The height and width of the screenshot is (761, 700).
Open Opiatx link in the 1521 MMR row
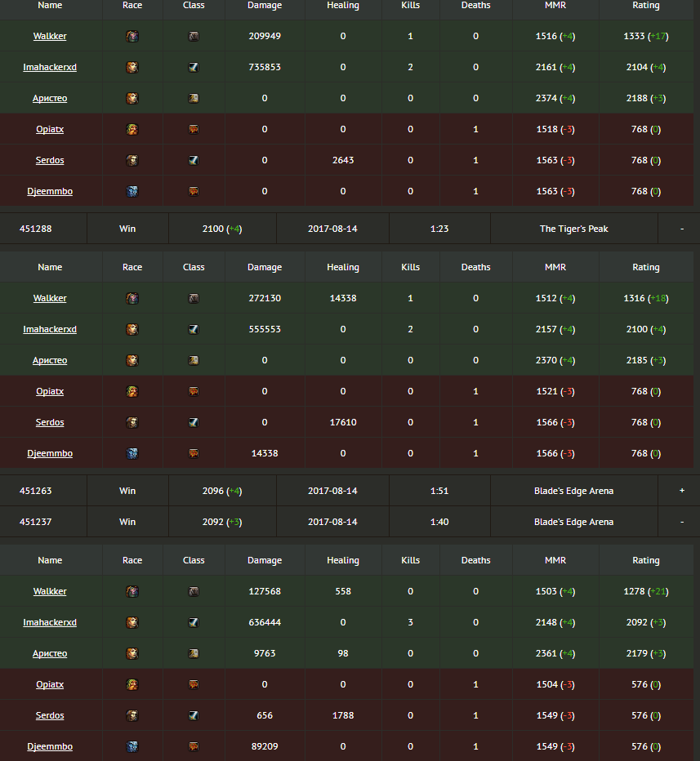(50, 392)
